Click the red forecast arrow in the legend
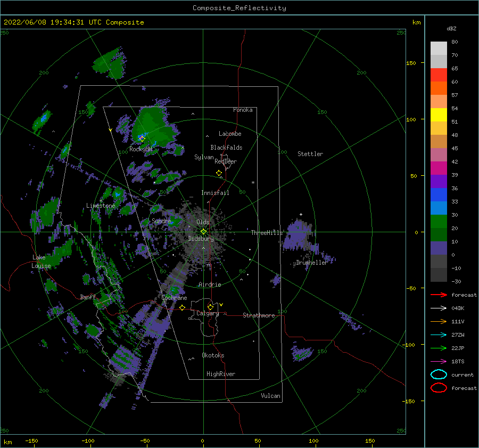 tap(439, 295)
